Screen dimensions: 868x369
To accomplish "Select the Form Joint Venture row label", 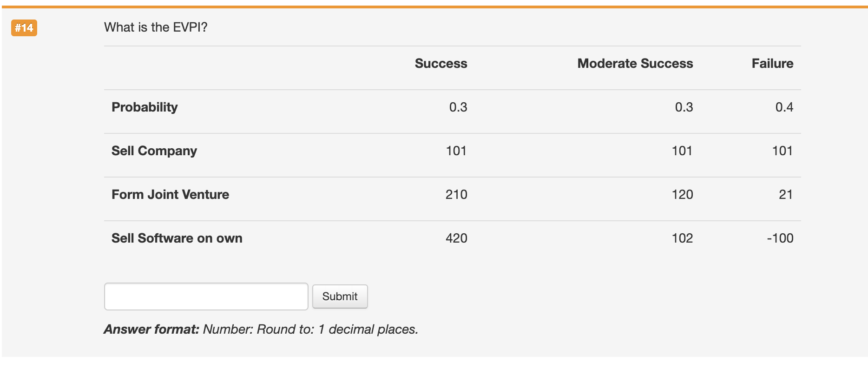I will point(170,194).
